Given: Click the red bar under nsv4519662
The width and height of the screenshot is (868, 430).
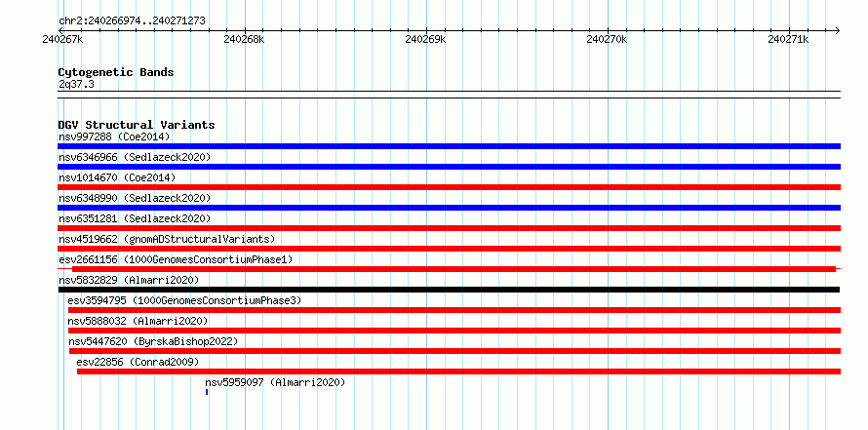Looking at the screenshot, I should click(x=449, y=249).
